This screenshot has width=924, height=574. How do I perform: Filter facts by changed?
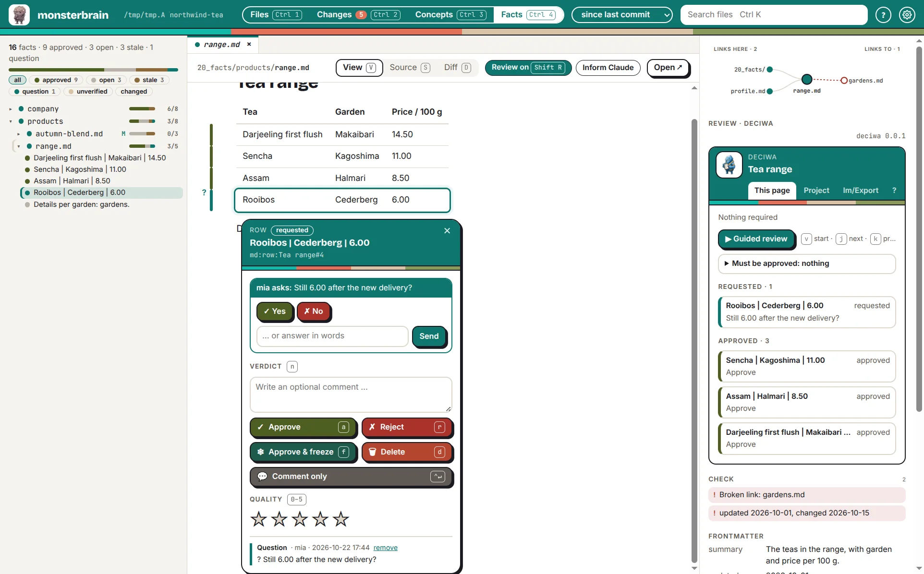point(134,91)
